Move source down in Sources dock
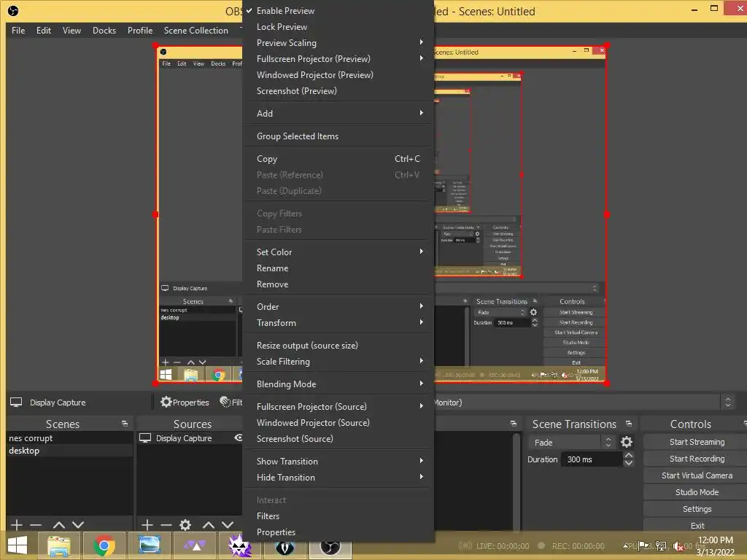747x560 pixels. pos(228,525)
